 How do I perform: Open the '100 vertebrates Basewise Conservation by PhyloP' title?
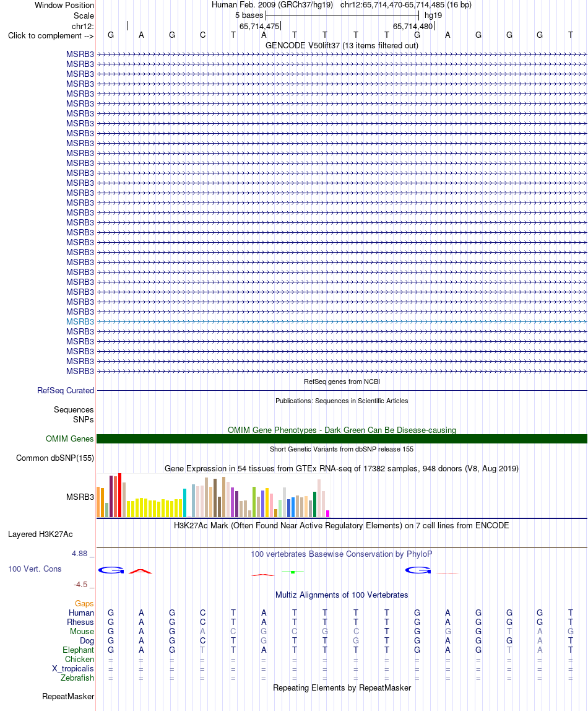coord(342,554)
